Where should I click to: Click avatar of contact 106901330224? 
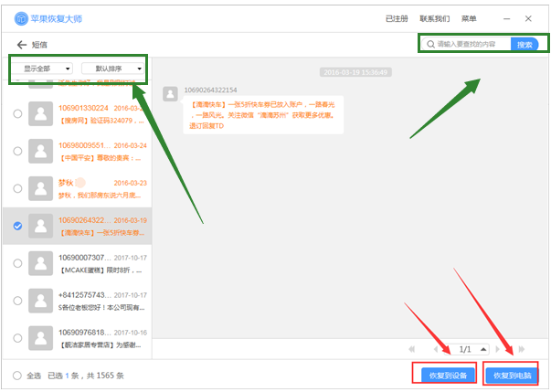click(x=41, y=114)
